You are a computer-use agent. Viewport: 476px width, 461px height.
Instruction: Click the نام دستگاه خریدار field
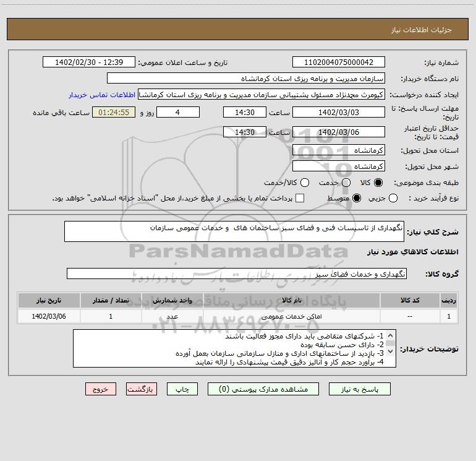[x=246, y=79]
